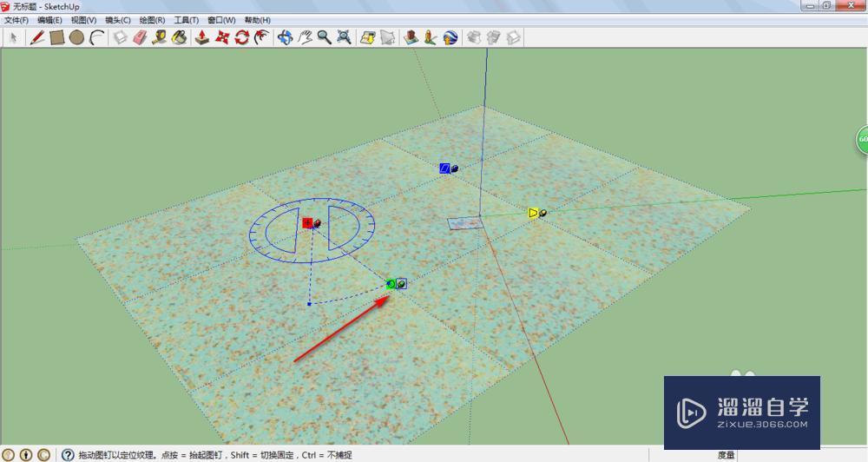
Task: Choose the Zoom magnifier tool
Action: [x=325, y=37]
